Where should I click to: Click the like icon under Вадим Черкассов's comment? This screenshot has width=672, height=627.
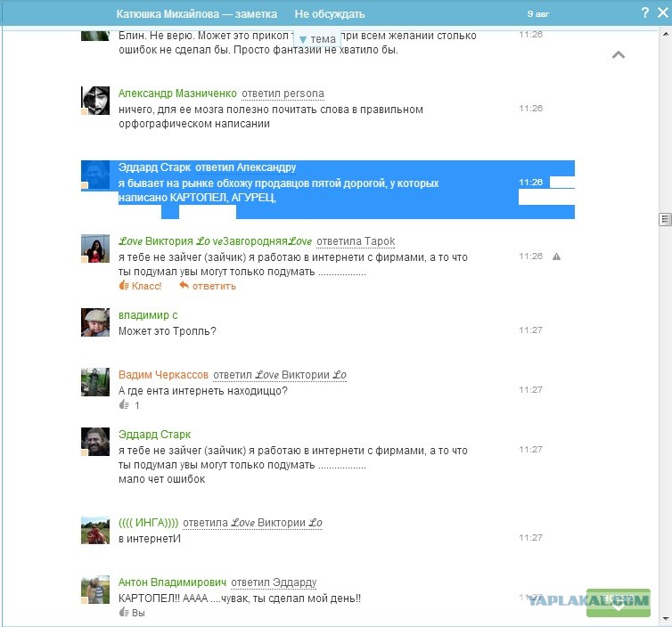[124, 404]
